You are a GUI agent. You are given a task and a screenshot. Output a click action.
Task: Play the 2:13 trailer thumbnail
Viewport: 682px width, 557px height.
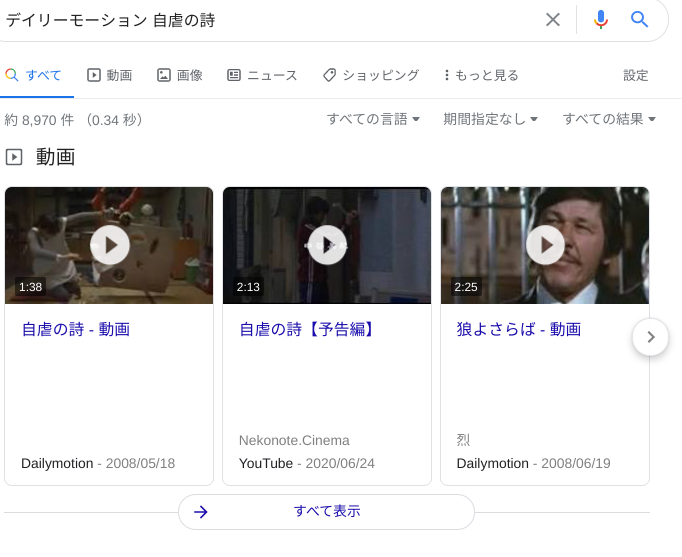point(327,245)
